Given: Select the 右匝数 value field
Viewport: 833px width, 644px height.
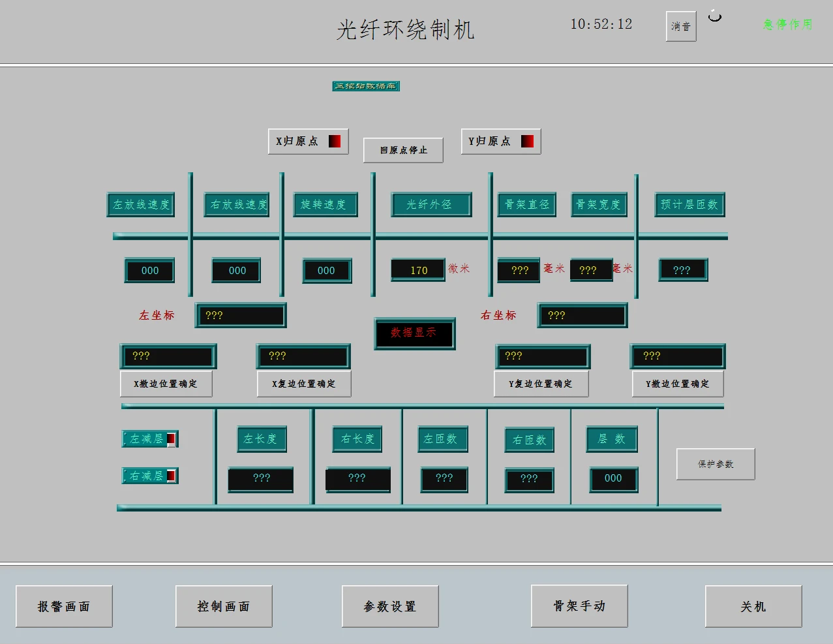Looking at the screenshot, I should point(530,480).
